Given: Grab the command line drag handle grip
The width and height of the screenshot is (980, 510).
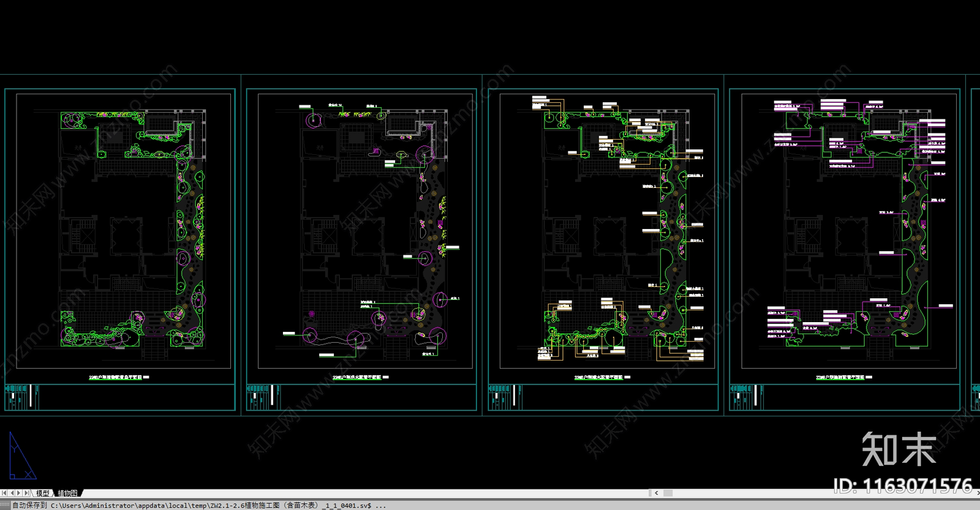Looking at the screenshot, I should pyautogui.click(x=6, y=505).
